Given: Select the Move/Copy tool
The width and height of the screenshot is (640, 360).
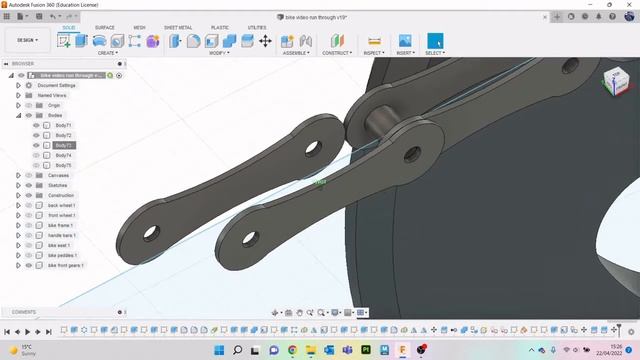Looking at the screenshot, I should pos(265,41).
